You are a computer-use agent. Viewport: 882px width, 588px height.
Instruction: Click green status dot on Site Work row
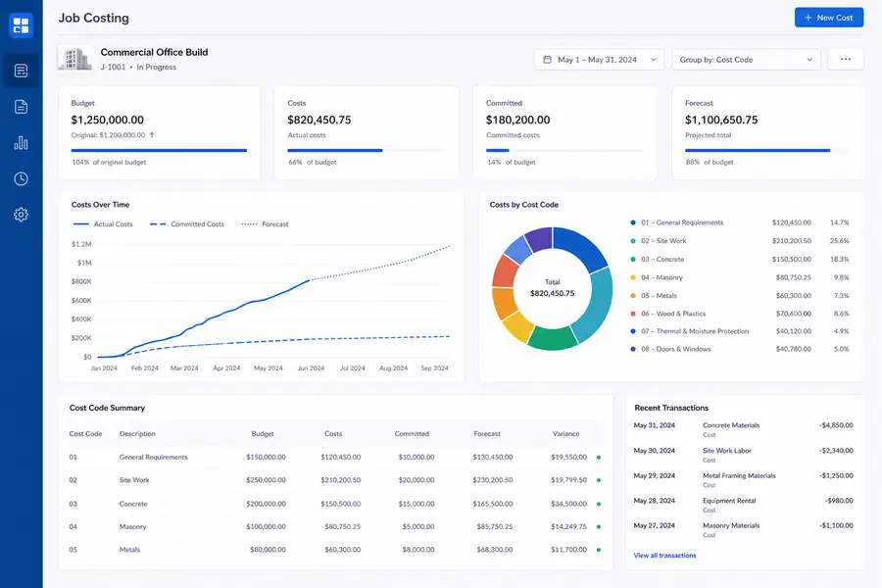[599, 480]
